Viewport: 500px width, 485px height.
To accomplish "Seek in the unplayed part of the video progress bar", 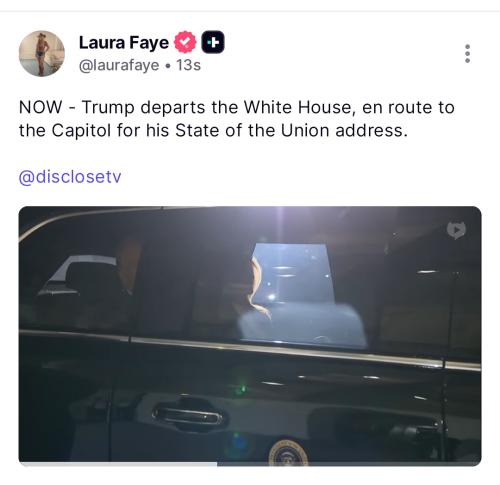I will point(349,464).
